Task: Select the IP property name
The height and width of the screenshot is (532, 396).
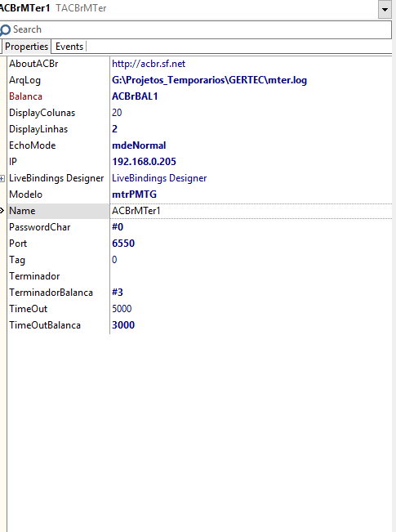Action: [13, 162]
